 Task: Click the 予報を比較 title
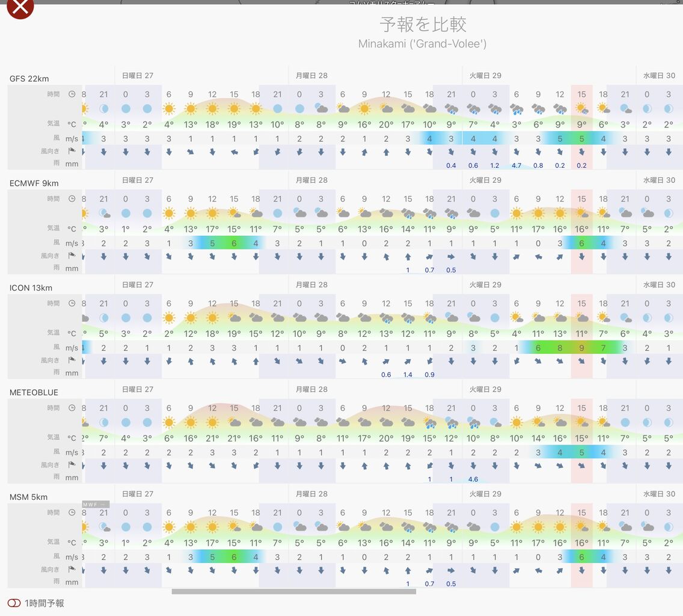coord(423,25)
